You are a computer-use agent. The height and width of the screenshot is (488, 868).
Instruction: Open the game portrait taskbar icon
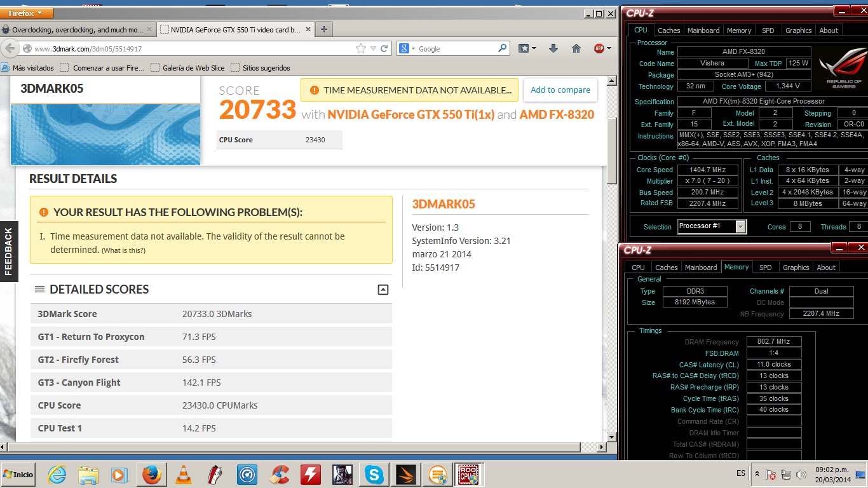pyautogui.click(x=342, y=475)
